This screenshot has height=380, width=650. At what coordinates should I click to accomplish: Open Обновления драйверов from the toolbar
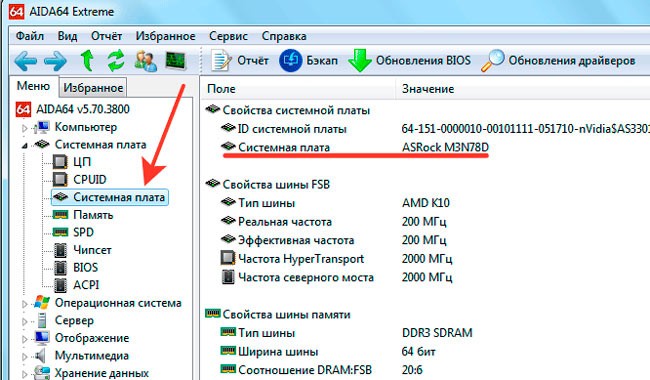558,61
